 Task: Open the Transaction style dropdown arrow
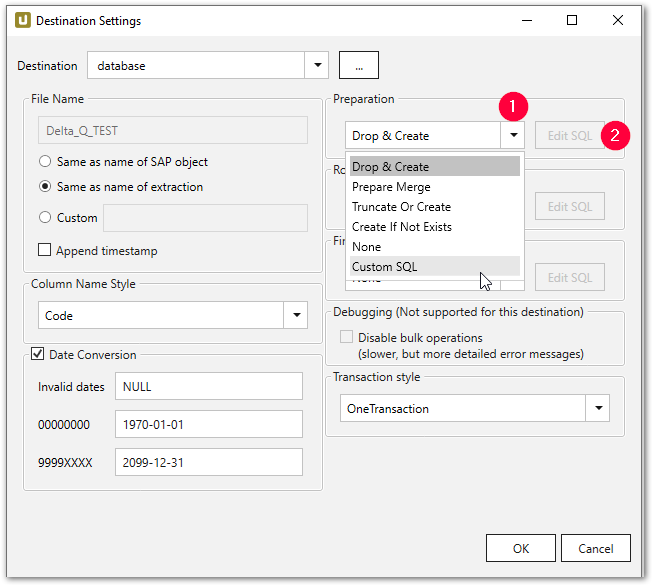(x=598, y=408)
